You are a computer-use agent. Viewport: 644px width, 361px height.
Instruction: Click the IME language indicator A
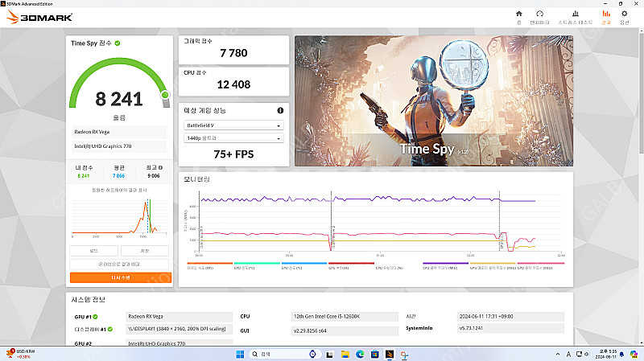coord(568,354)
